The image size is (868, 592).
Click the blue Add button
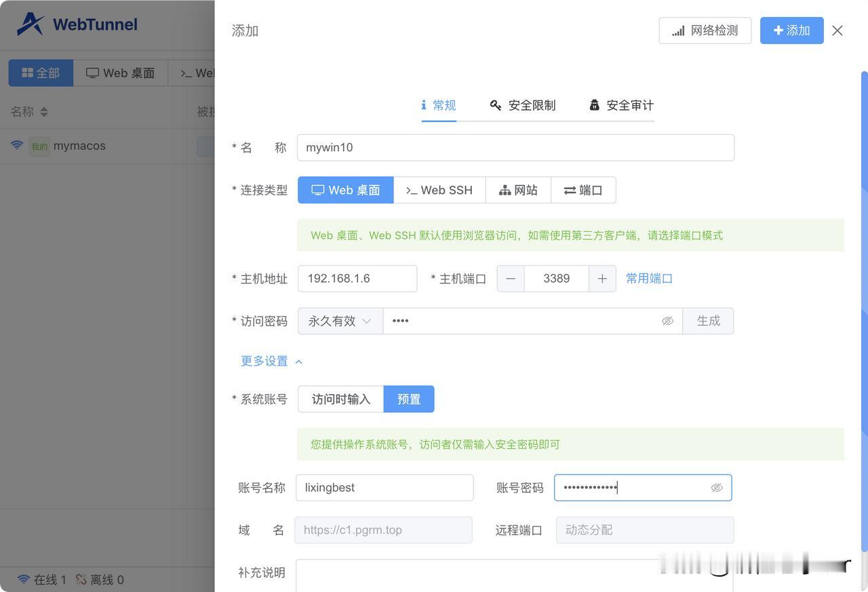791,31
